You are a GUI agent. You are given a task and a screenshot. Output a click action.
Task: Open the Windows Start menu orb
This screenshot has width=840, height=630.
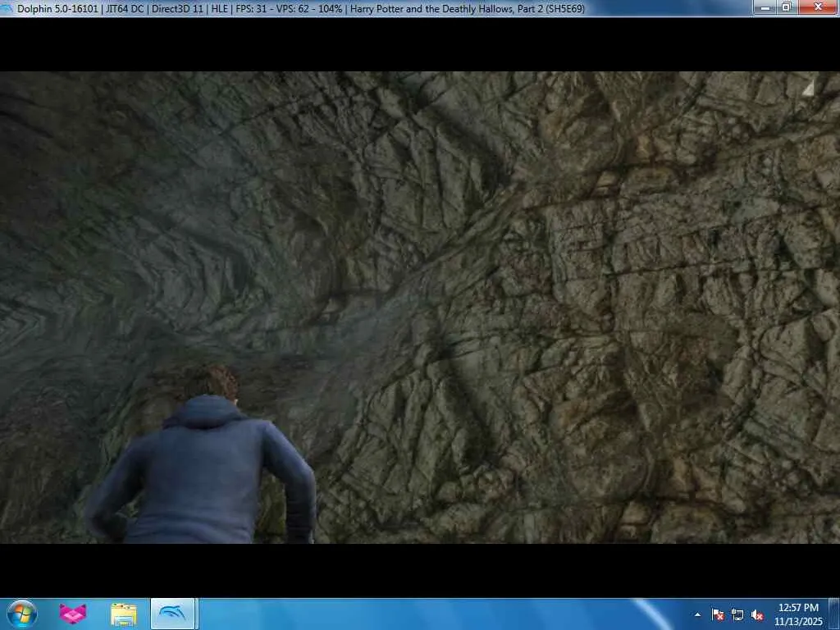point(22,614)
